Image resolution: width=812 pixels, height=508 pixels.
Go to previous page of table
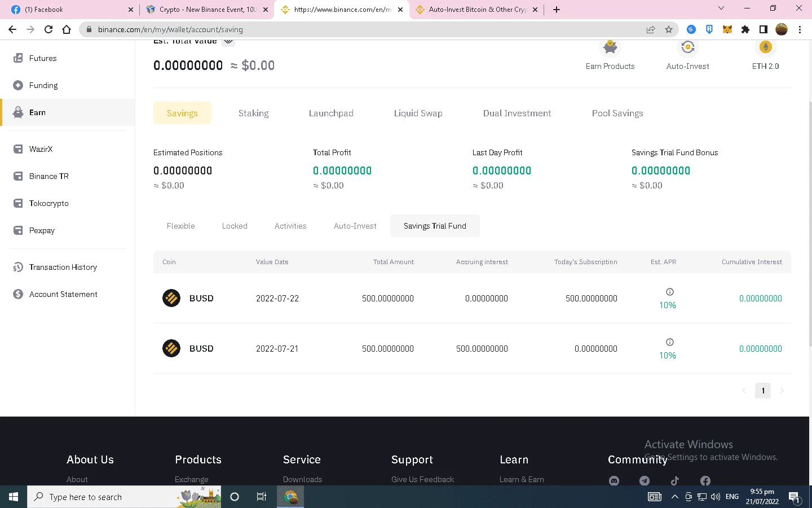[x=744, y=391]
